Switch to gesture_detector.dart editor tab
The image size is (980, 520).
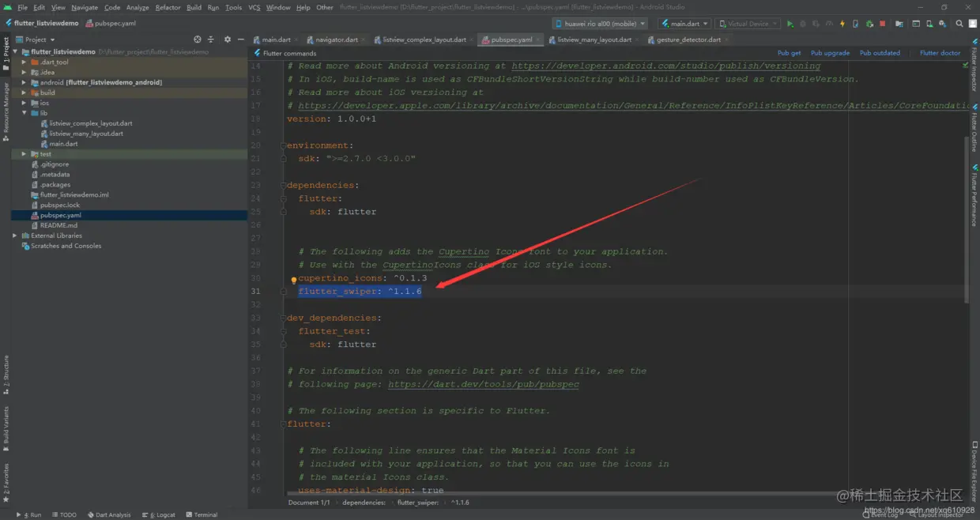[x=689, y=40]
